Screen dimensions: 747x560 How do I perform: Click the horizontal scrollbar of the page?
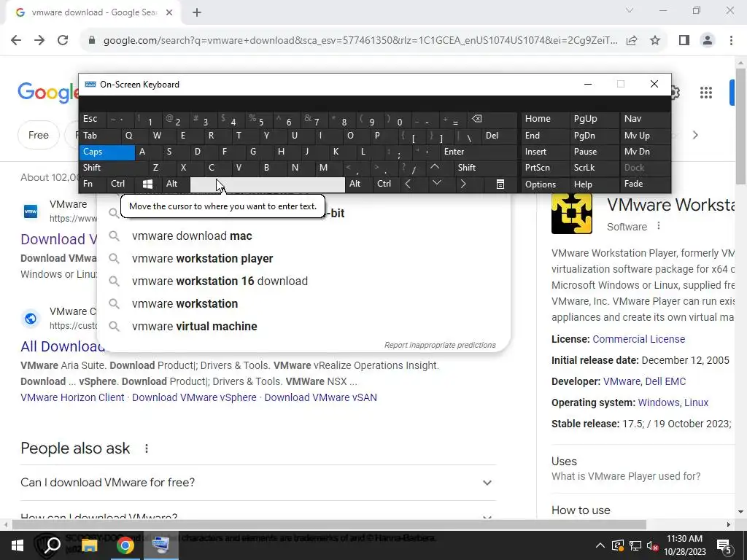click(x=329, y=525)
